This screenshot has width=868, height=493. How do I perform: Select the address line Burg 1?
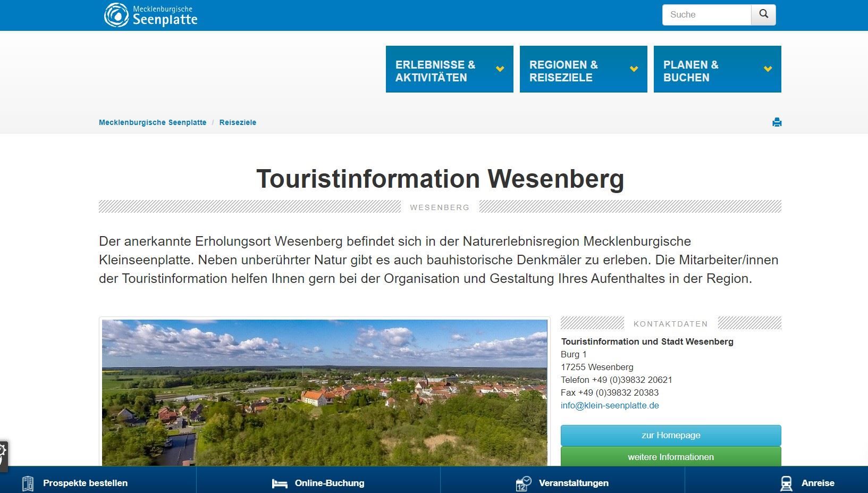(574, 354)
